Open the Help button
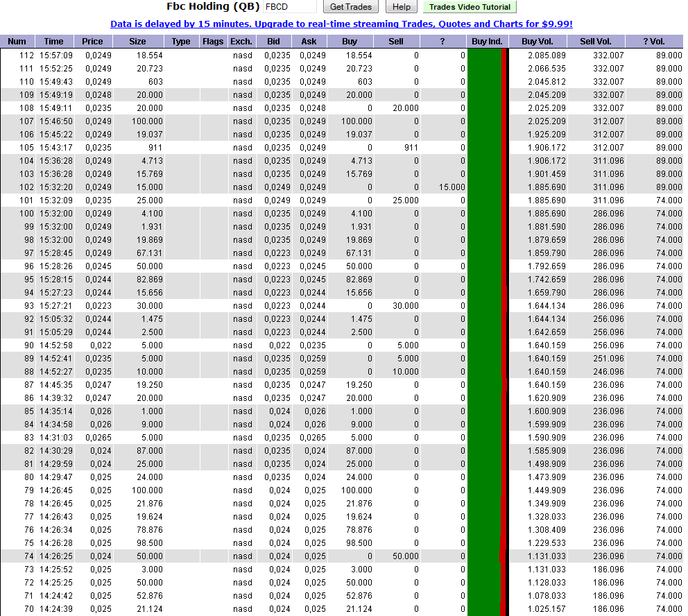The width and height of the screenshot is (688, 616). [x=401, y=6]
